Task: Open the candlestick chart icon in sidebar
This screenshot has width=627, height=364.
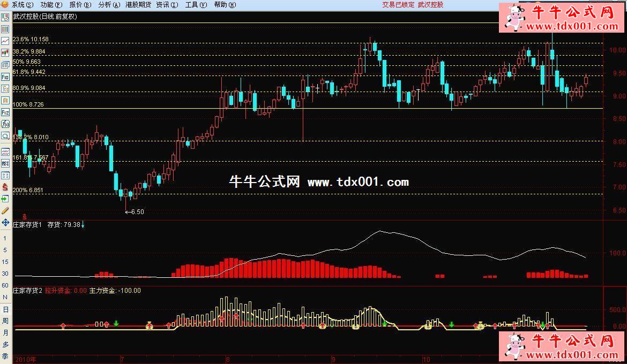Action: 5,53
